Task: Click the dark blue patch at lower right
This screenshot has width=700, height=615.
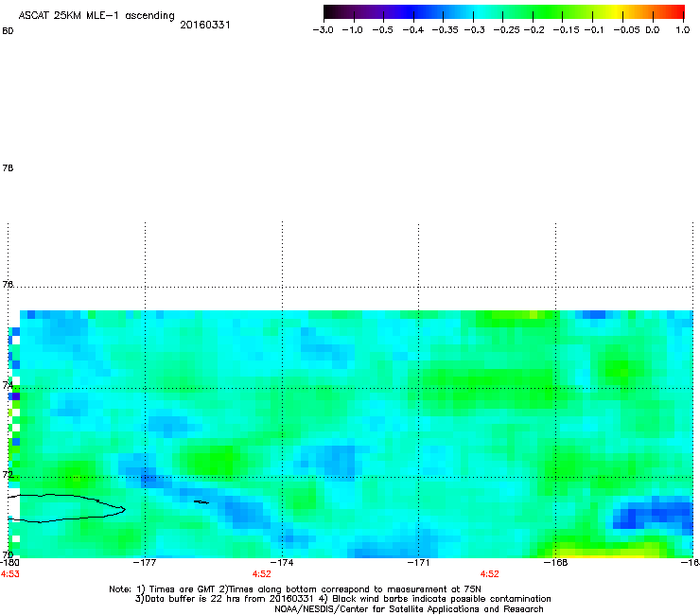Action: pos(652,514)
